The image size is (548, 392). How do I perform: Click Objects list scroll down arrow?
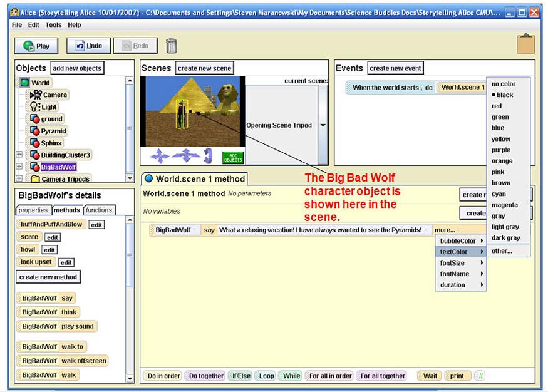(130, 178)
